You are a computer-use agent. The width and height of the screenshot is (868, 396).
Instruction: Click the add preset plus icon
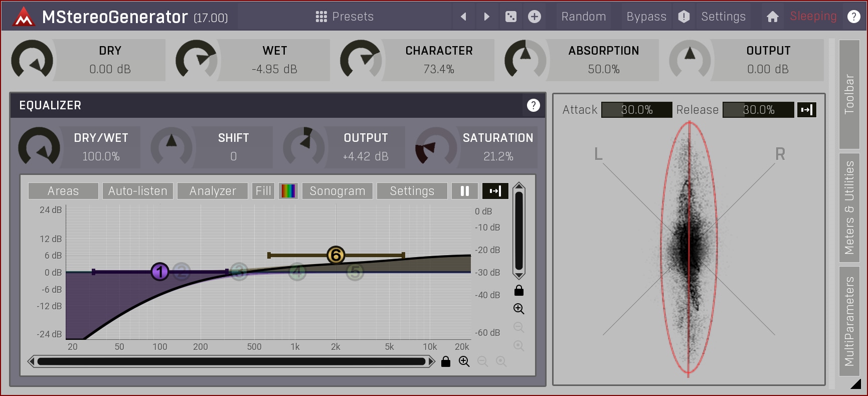coord(535,17)
